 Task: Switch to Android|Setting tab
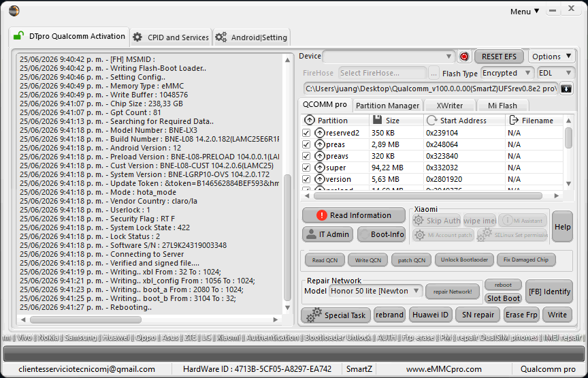click(x=251, y=37)
